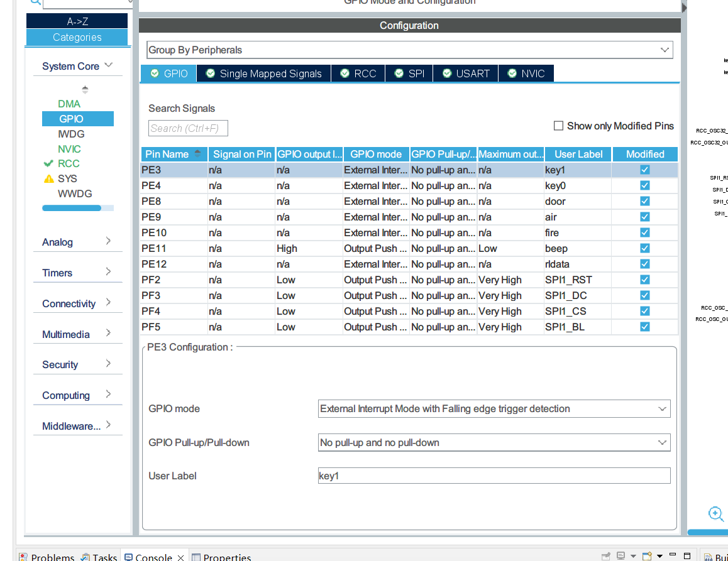Screen dimensions: 728x561
Task: Click the horizontal scrollbar under WWDG
Action: point(72,208)
